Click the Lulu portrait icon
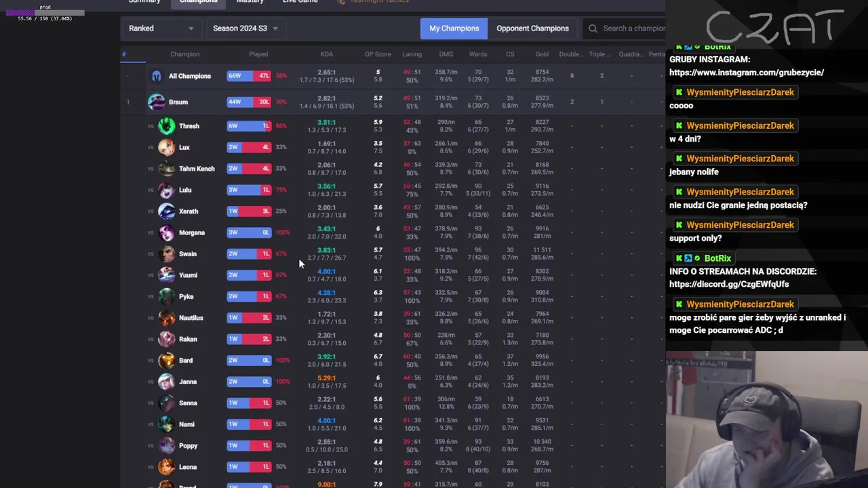 tap(166, 190)
